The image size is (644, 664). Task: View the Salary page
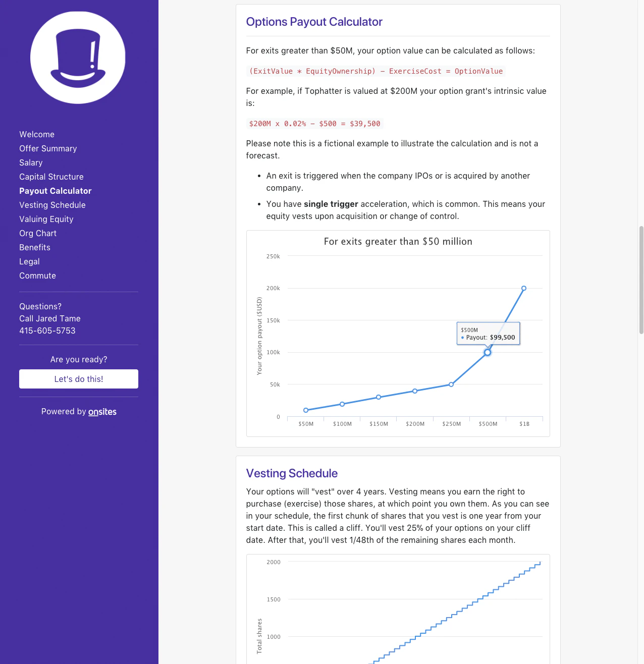tap(31, 162)
